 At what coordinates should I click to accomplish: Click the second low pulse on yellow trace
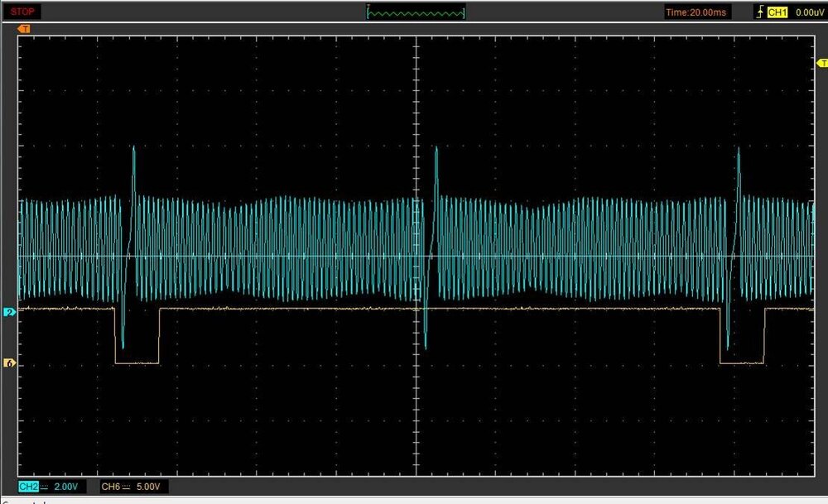[742, 362]
